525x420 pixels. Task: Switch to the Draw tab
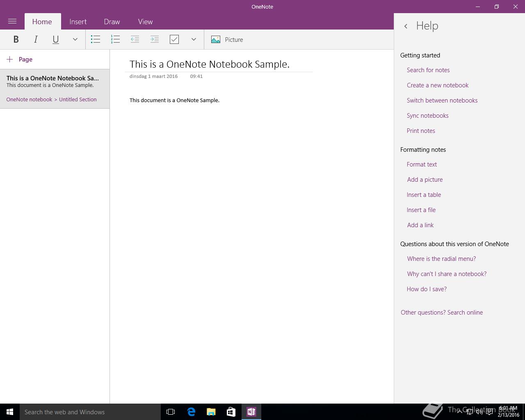click(x=112, y=22)
